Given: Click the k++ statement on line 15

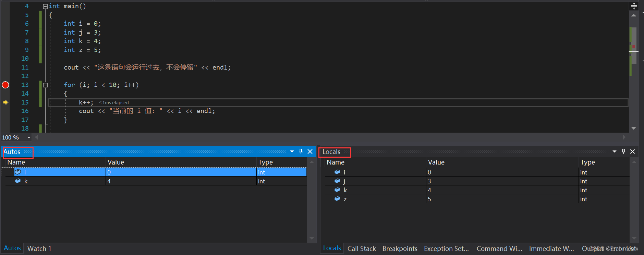Looking at the screenshot, I should point(86,102).
